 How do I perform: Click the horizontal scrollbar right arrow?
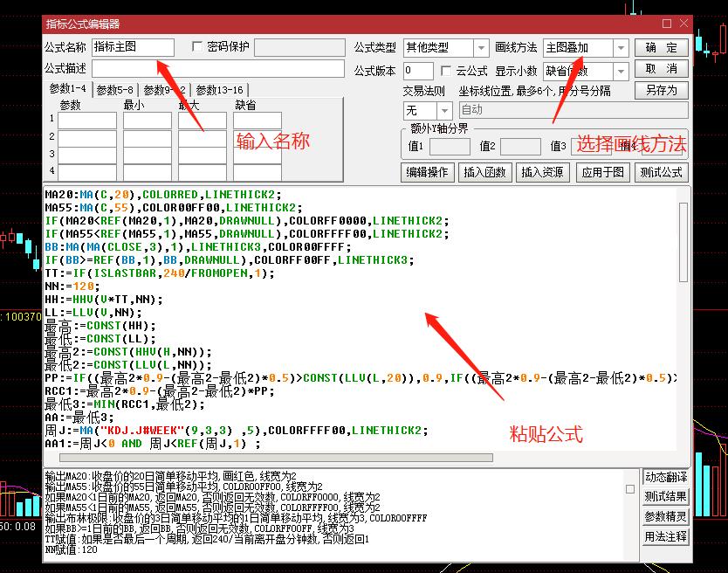670,457
